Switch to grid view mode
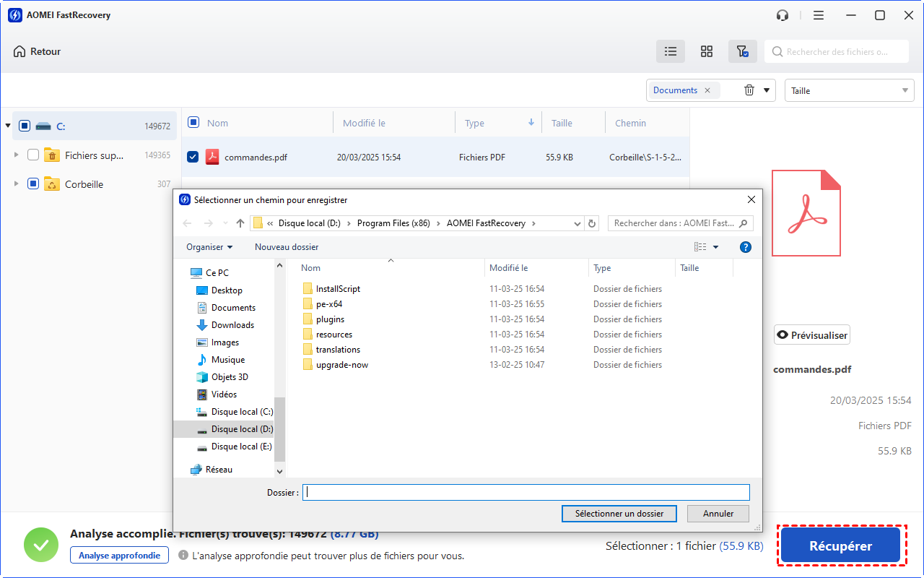This screenshot has height=578, width=924. [x=707, y=51]
